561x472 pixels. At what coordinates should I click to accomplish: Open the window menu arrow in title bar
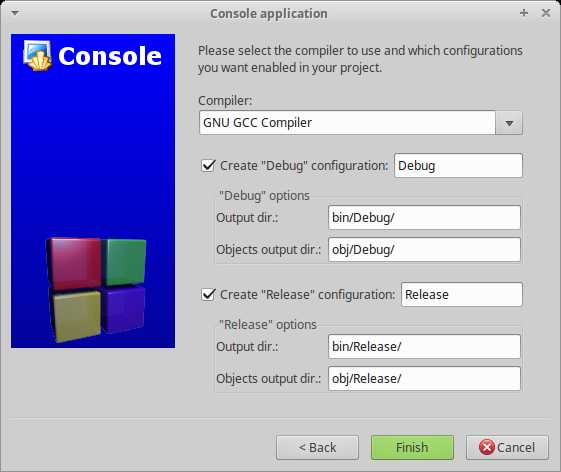(x=15, y=13)
